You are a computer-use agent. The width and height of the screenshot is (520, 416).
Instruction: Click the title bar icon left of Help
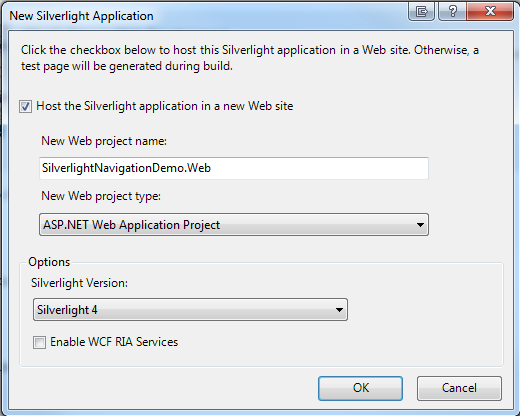pos(422,11)
